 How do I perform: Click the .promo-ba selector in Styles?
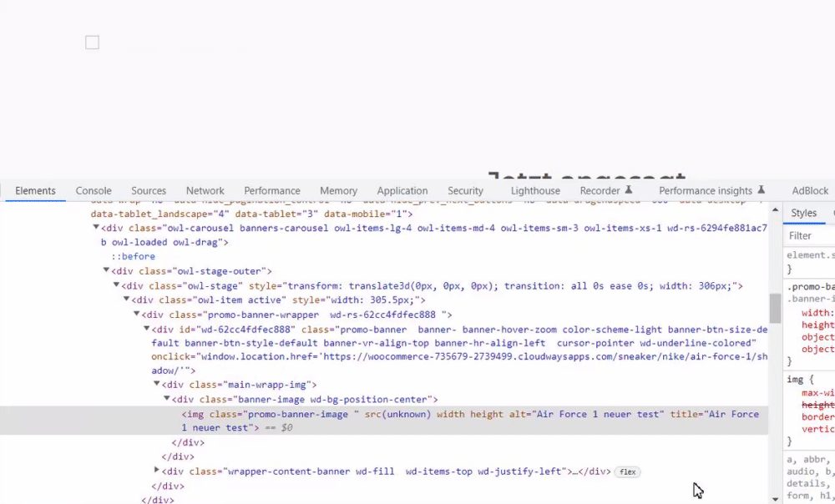click(811, 287)
